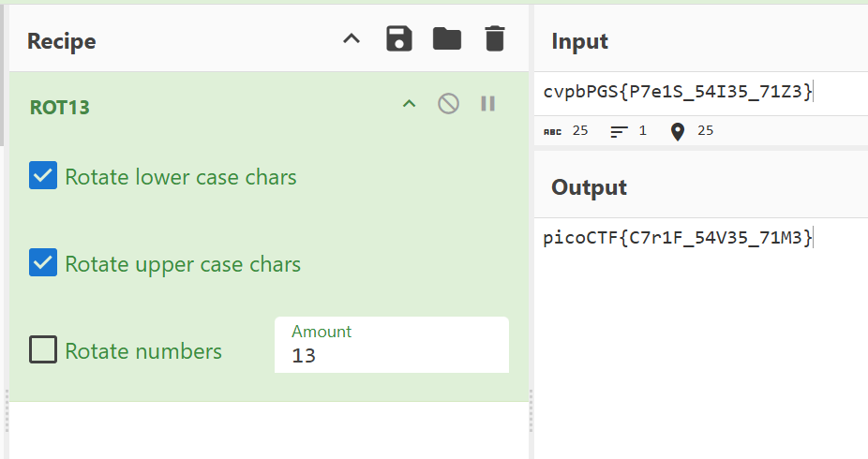Save the current recipe
The image size is (868, 459).
coord(399,39)
